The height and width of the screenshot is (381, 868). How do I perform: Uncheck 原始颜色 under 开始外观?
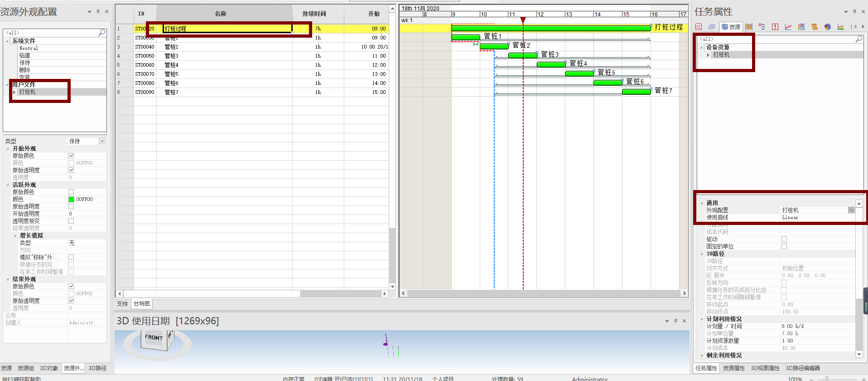pos(71,156)
